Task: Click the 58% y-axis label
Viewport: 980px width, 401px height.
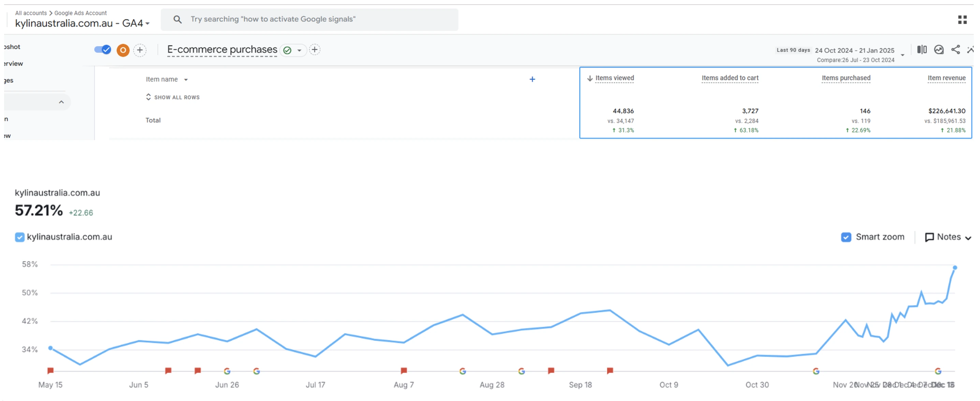Action: pos(30,264)
